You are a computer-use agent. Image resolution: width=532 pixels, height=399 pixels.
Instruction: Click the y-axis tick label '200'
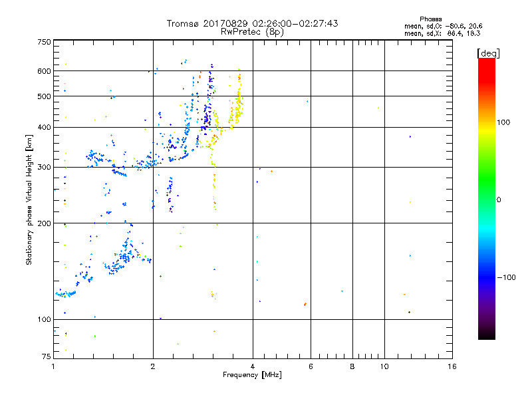(44, 223)
